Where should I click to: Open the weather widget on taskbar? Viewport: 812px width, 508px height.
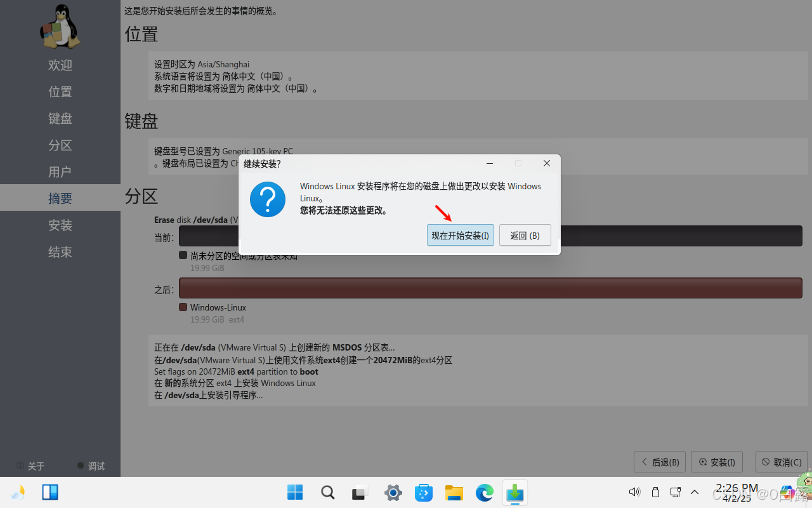tap(18, 492)
